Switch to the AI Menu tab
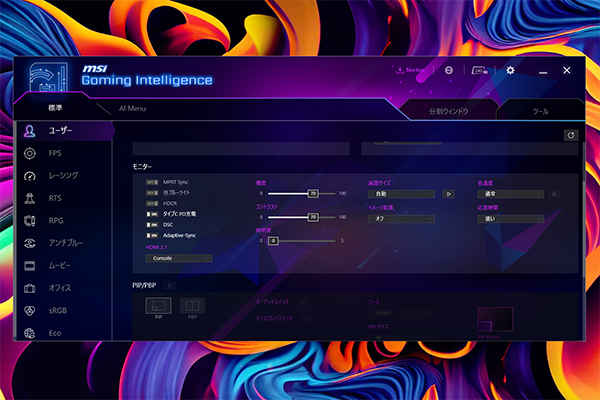 pyautogui.click(x=133, y=108)
